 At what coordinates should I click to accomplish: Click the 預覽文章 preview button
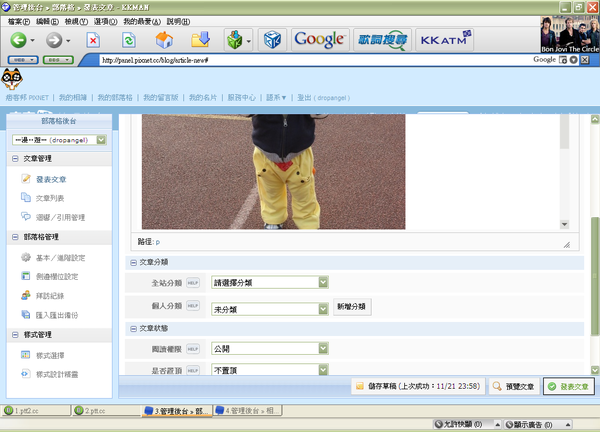coord(514,386)
